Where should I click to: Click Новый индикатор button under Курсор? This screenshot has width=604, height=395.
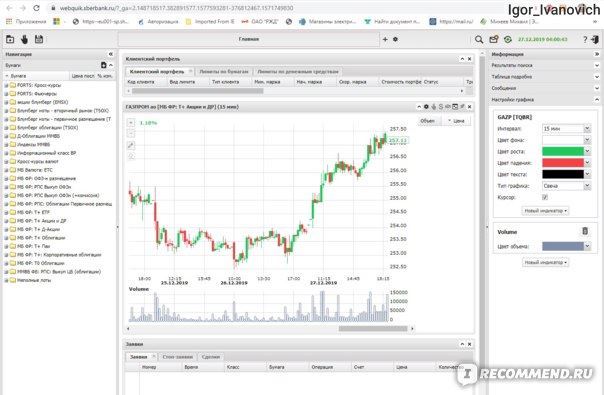pyautogui.click(x=545, y=211)
